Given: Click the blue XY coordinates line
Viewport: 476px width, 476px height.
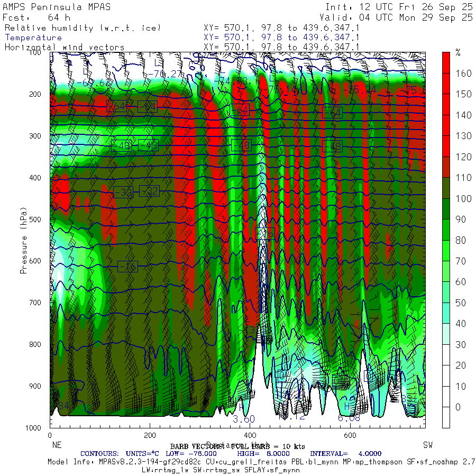Looking at the screenshot, I should click(x=281, y=38).
